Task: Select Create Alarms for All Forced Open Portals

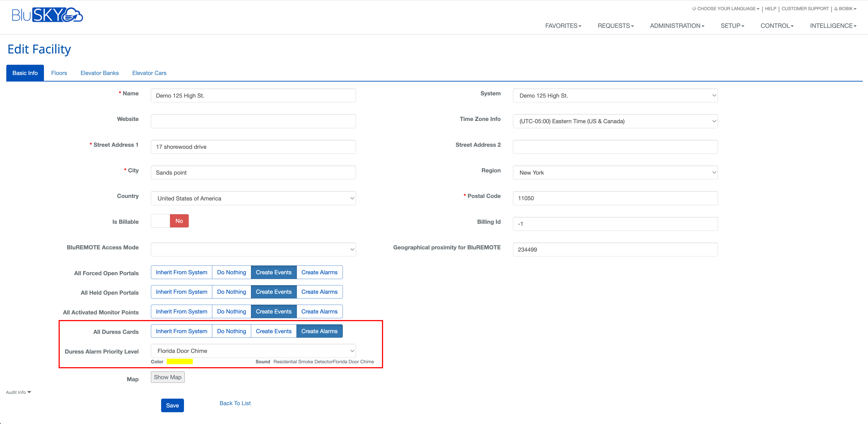Action: click(x=319, y=272)
